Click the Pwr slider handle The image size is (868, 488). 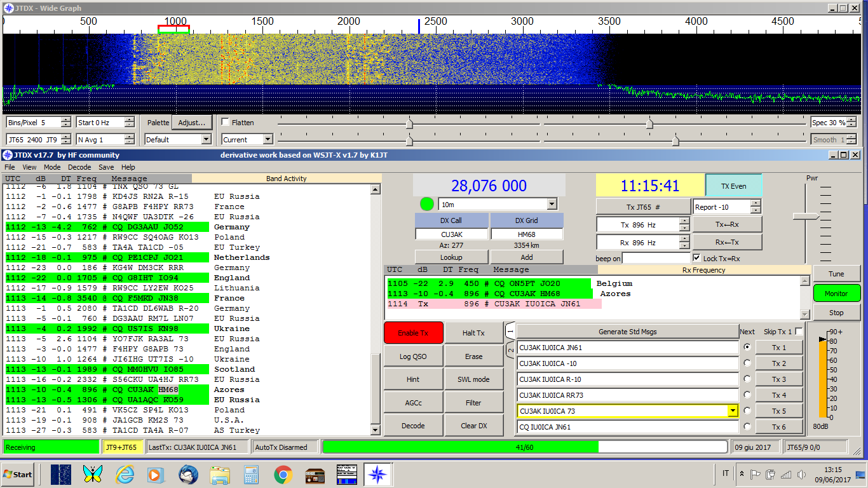pyautogui.click(x=806, y=217)
